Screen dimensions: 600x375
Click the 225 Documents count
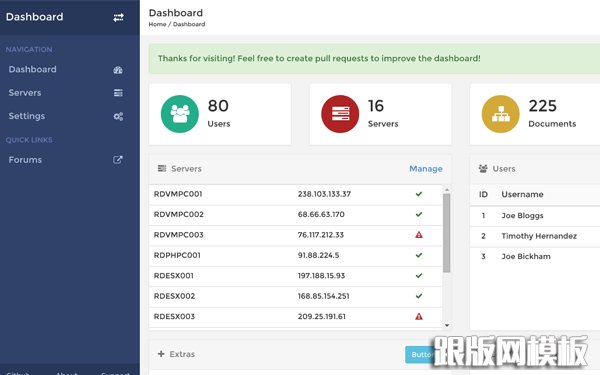tap(543, 106)
